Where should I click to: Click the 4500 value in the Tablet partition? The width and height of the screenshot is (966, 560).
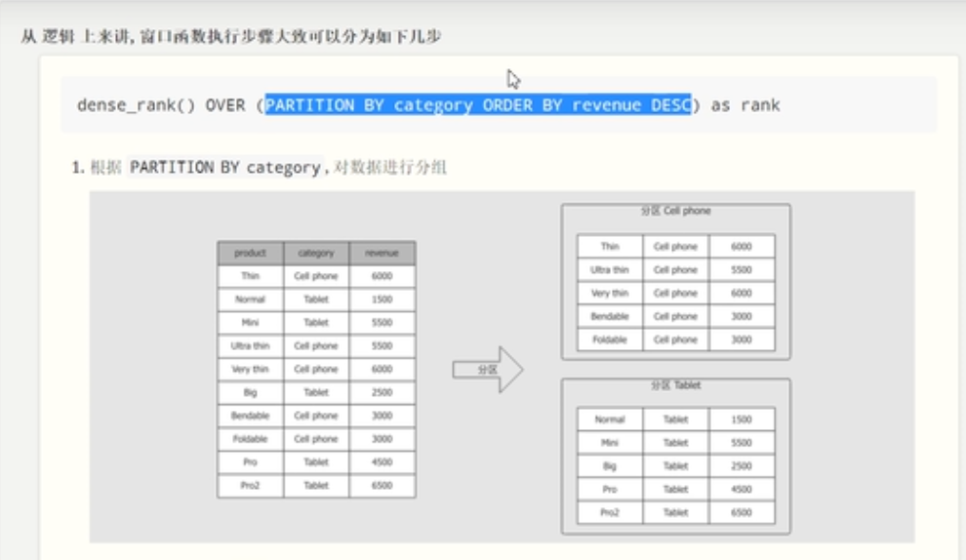[742, 489]
